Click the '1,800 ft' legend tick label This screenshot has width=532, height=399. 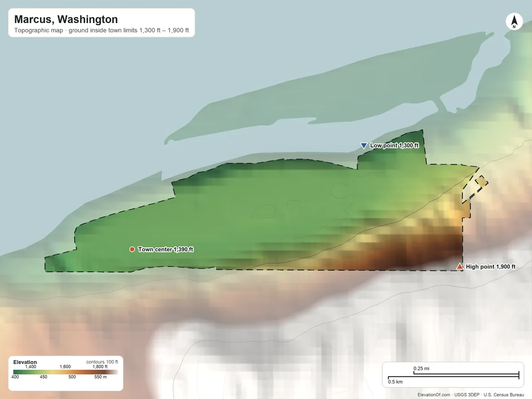tap(100, 367)
